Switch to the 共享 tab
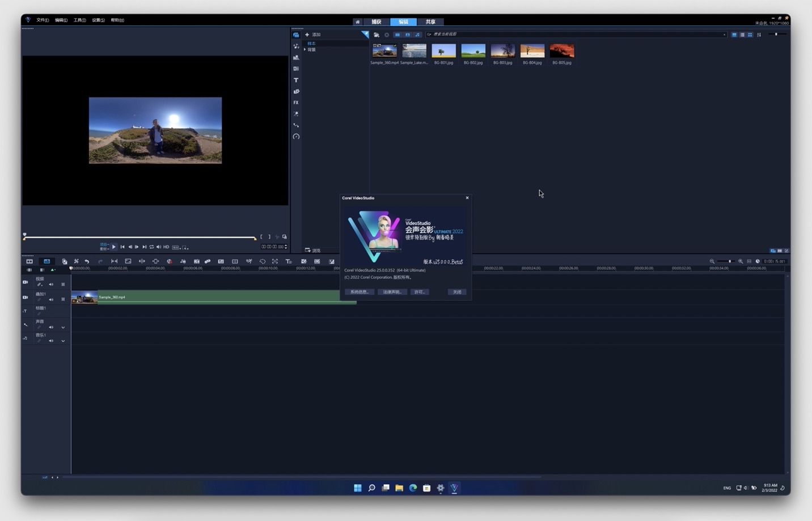Image resolution: width=812 pixels, height=521 pixels. coord(430,22)
